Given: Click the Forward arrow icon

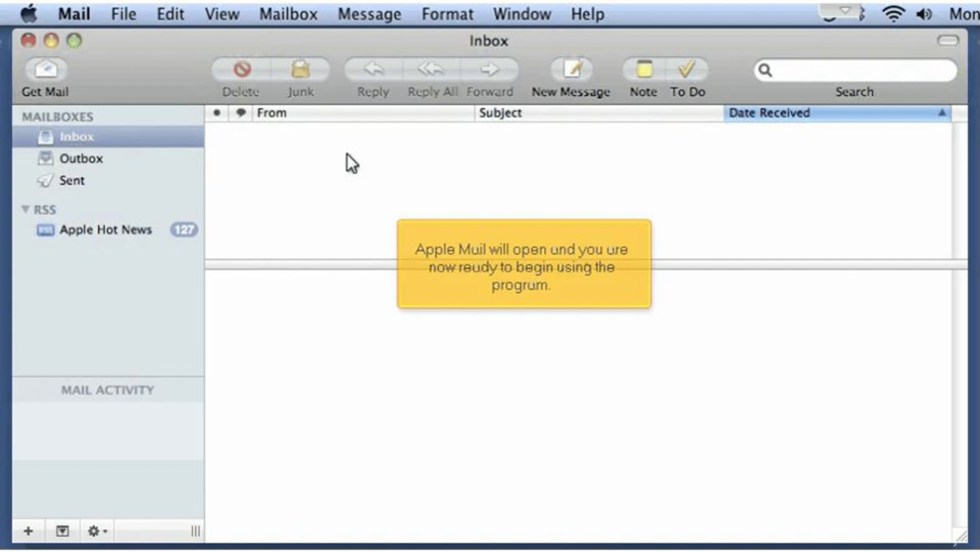Looking at the screenshot, I should (x=489, y=69).
